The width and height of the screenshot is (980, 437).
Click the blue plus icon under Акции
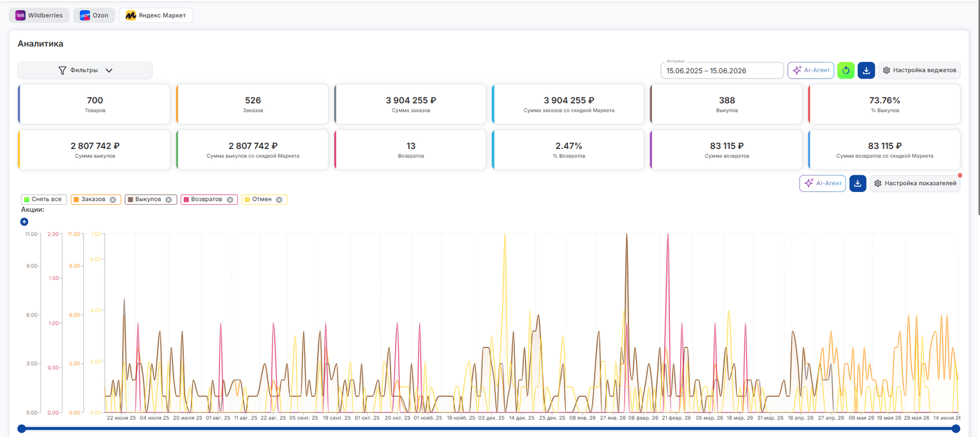coord(24,221)
